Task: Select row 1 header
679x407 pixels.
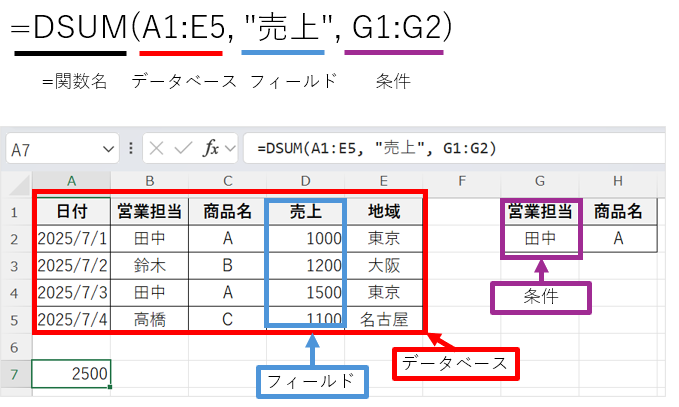Action: 16,212
